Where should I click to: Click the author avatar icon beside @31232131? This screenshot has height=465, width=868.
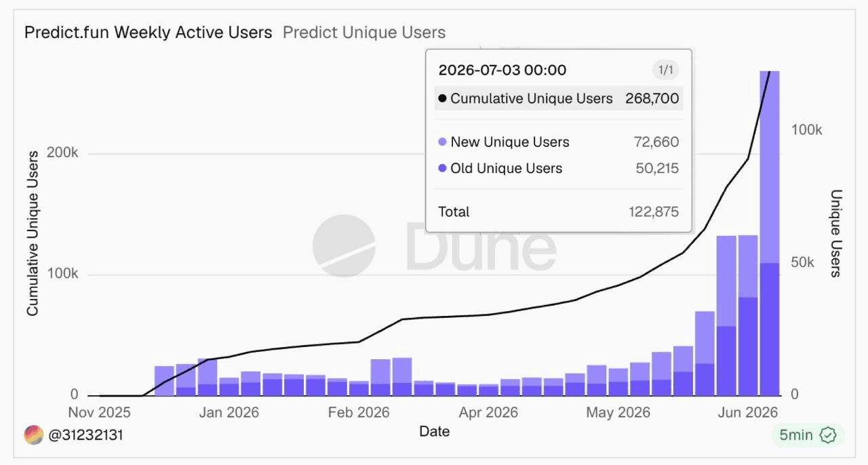(33, 435)
